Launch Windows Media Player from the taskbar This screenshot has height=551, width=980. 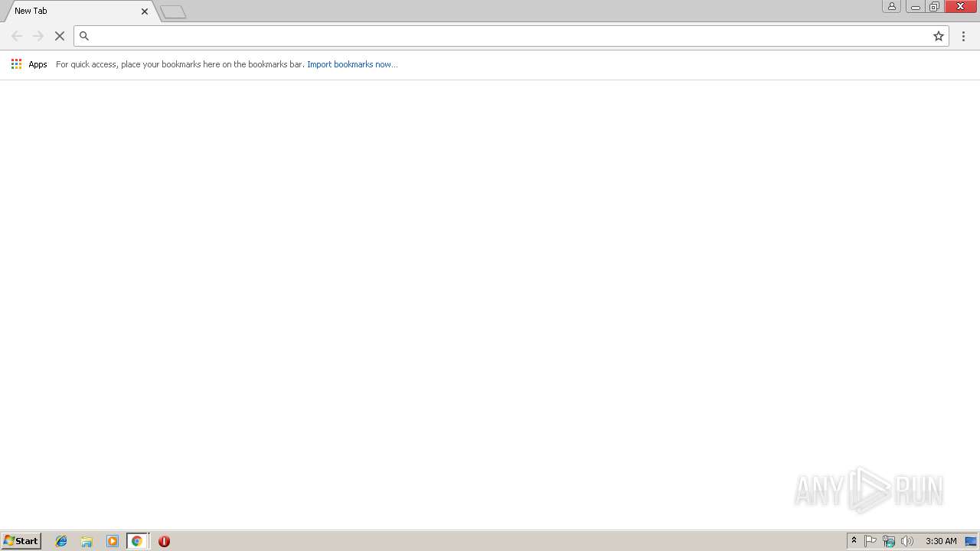click(x=113, y=541)
